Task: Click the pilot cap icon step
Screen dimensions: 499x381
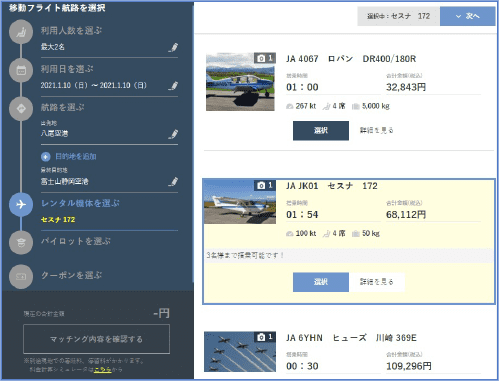Action: point(21,242)
